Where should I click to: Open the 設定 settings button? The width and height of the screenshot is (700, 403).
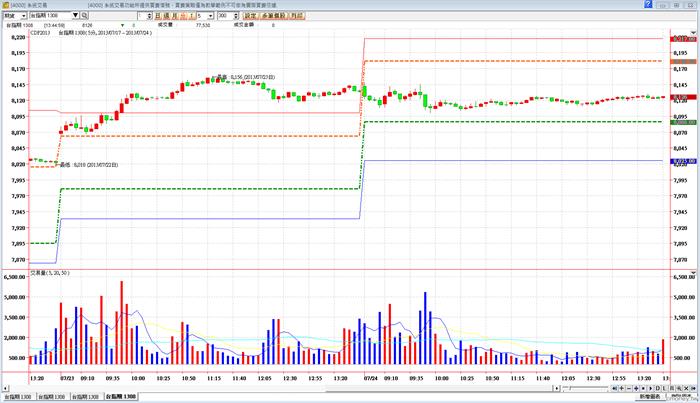coord(250,16)
